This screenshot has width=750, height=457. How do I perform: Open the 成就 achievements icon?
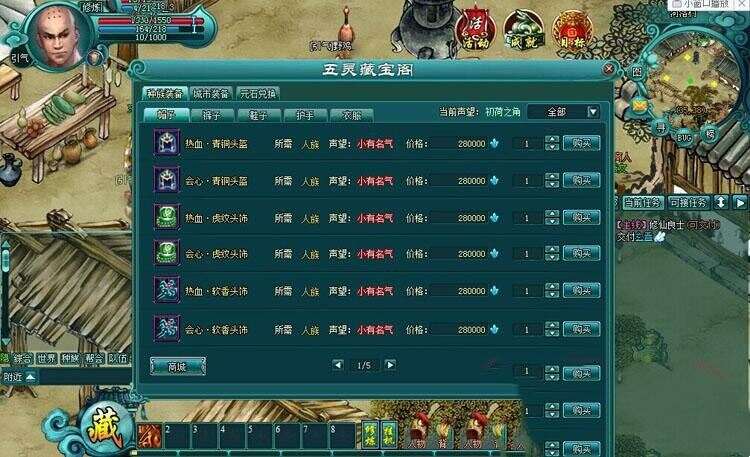524,31
